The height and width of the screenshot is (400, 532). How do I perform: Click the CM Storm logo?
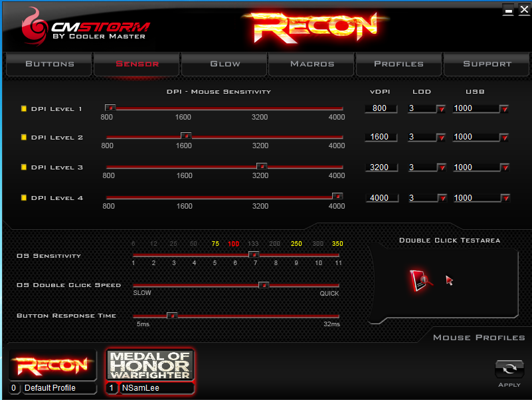point(85,28)
